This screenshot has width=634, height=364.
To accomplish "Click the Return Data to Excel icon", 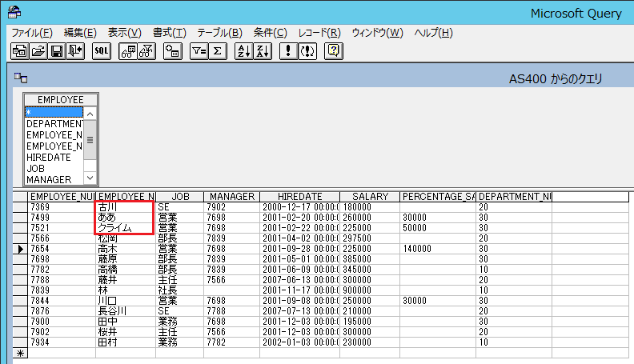I will point(75,51).
